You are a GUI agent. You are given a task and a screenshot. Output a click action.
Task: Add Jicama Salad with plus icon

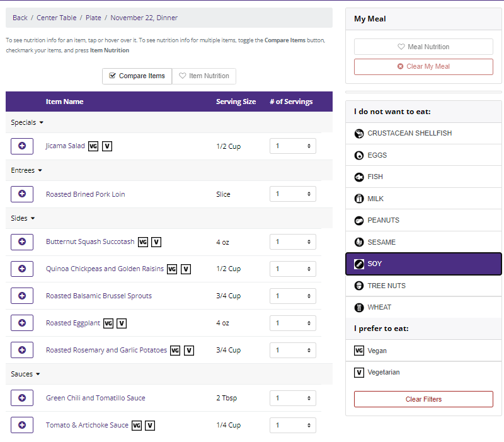pyautogui.click(x=22, y=146)
